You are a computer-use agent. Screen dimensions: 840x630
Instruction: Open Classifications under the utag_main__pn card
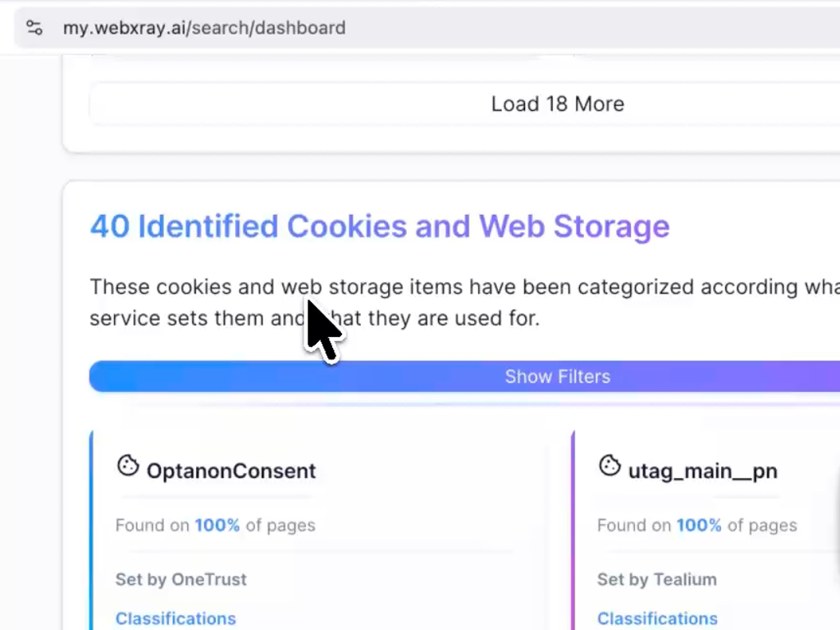point(657,619)
